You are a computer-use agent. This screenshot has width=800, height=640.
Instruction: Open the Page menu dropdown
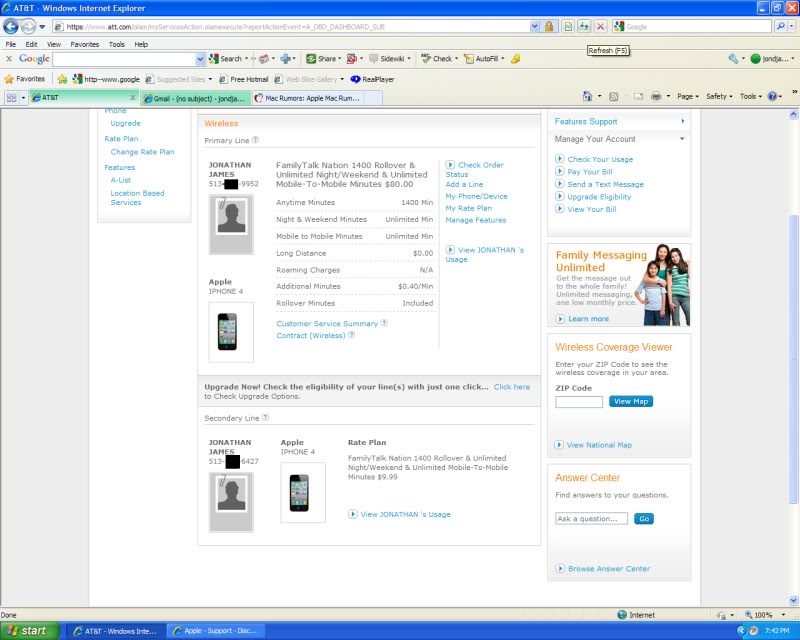coord(688,96)
